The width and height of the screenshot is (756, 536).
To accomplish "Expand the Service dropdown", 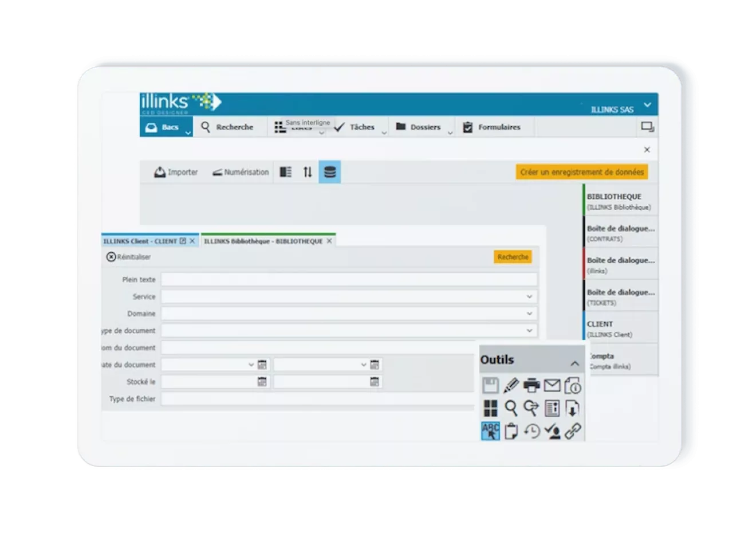I will pos(529,296).
